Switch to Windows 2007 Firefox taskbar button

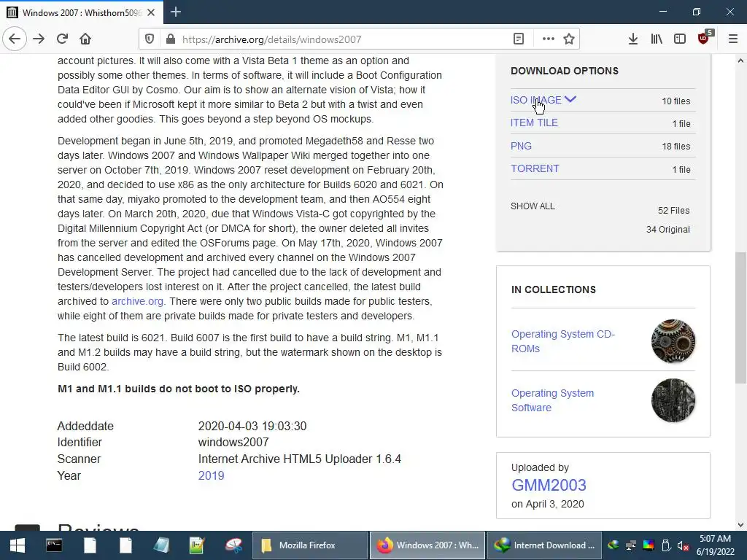(427, 545)
